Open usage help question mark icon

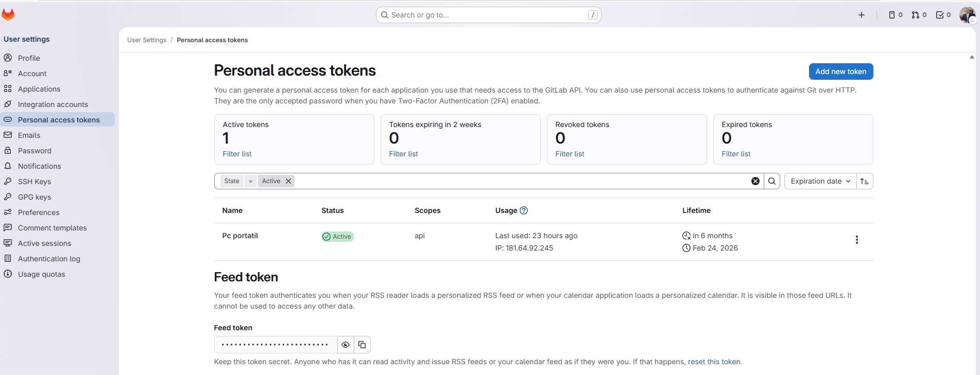click(524, 210)
